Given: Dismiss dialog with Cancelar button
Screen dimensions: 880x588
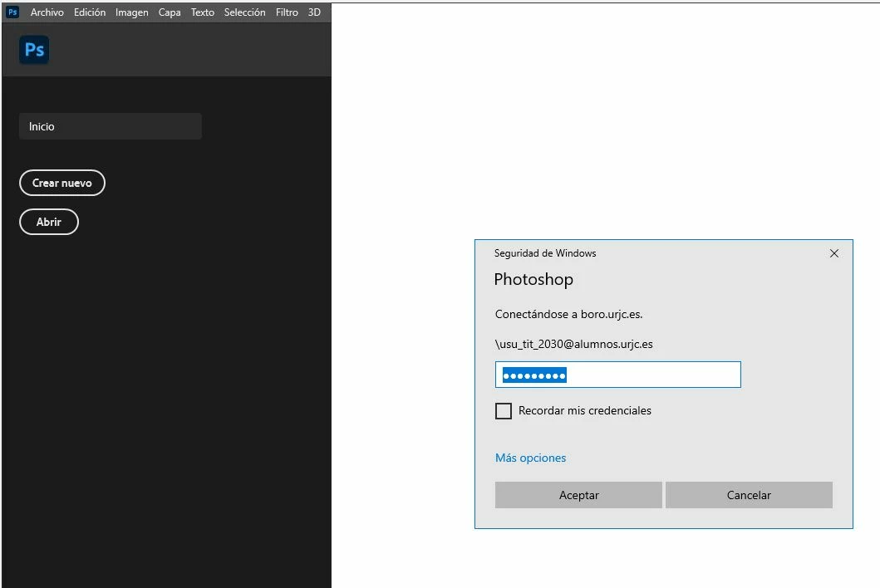Looking at the screenshot, I should coord(749,495).
